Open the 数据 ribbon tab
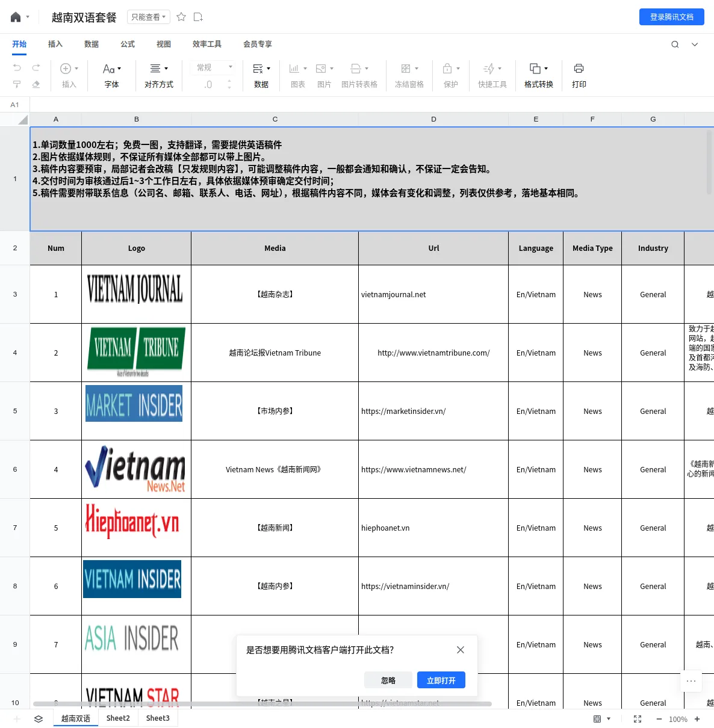Image resolution: width=714 pixels, height=728 pixels. pos(92,44)
